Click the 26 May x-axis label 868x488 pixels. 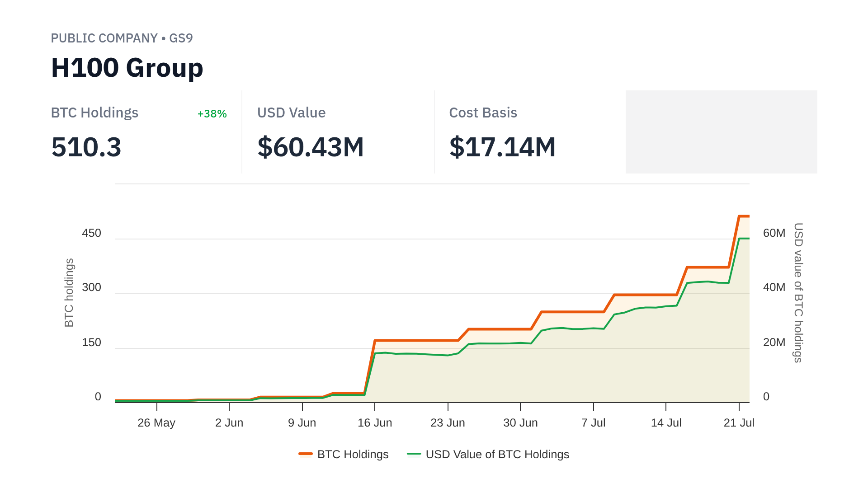(156, 423)
